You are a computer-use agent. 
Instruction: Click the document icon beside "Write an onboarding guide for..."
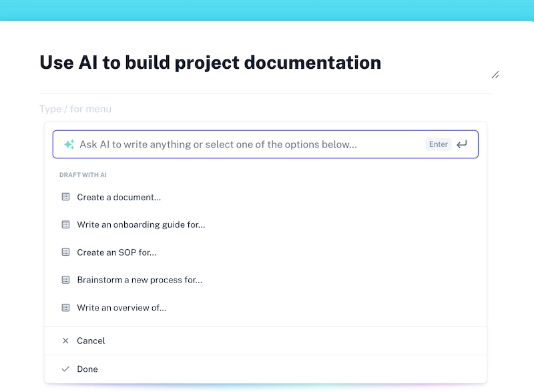point(65,224)
